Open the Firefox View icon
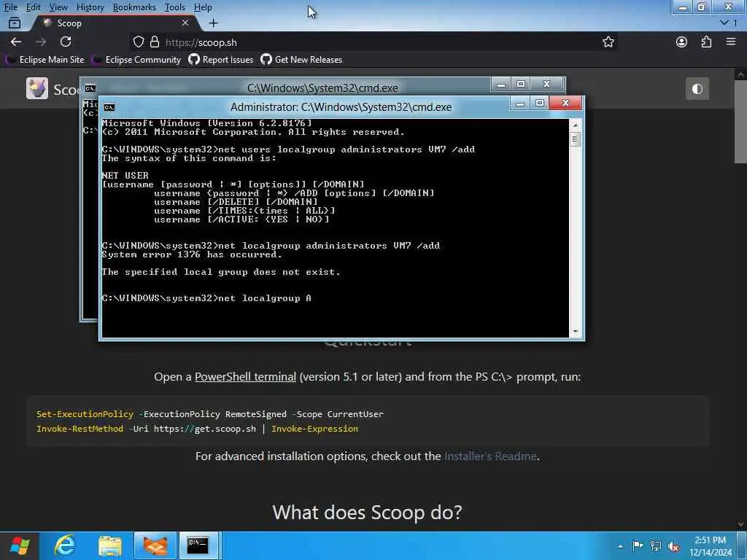 tap(15, 23)
